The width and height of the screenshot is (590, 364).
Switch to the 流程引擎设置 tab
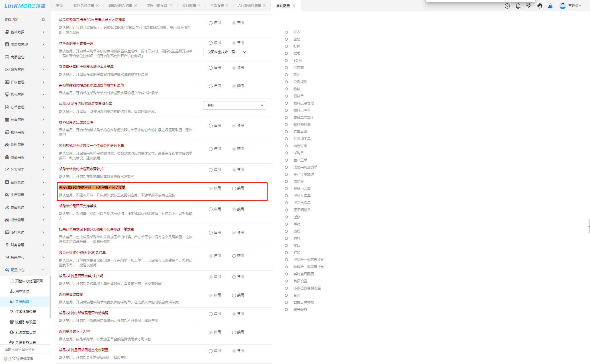click(x=157, y=5)
